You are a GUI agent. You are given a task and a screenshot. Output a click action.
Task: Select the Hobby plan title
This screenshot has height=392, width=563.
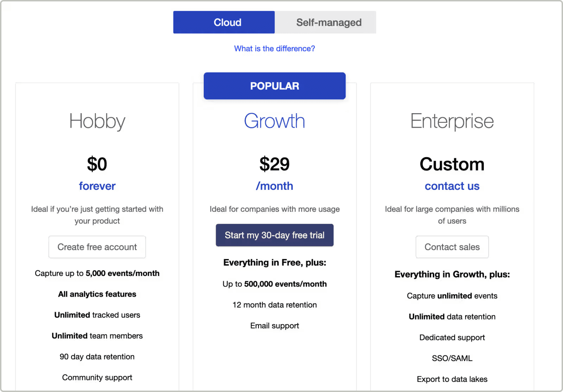pyautogui.click(x=97, y=121)
